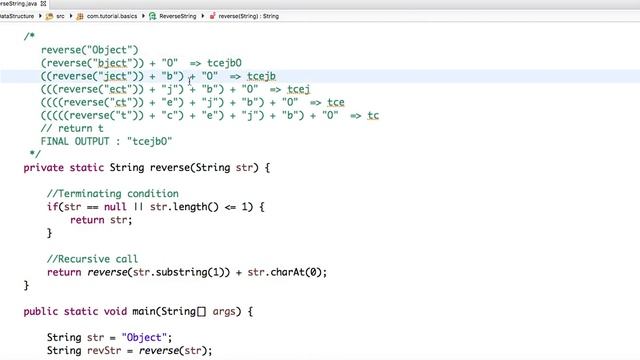
Task: Click the 'return str;' statement
Action: point(101,220)
